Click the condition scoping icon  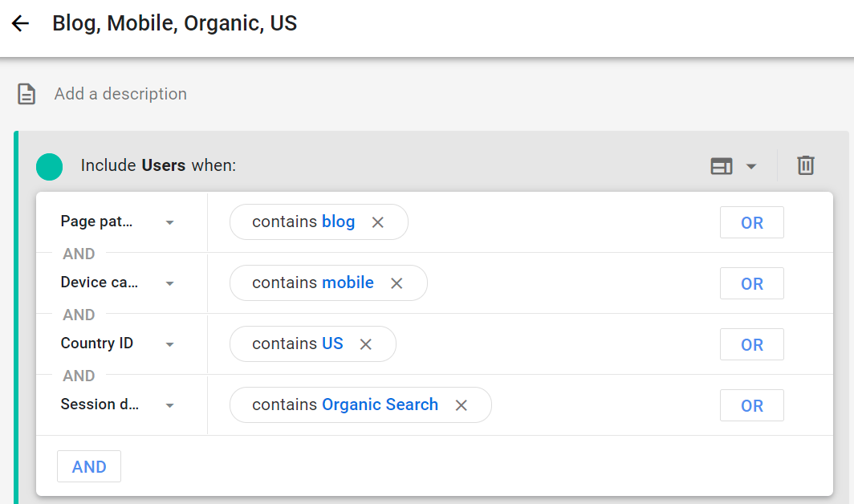click(x=721, y=166)
